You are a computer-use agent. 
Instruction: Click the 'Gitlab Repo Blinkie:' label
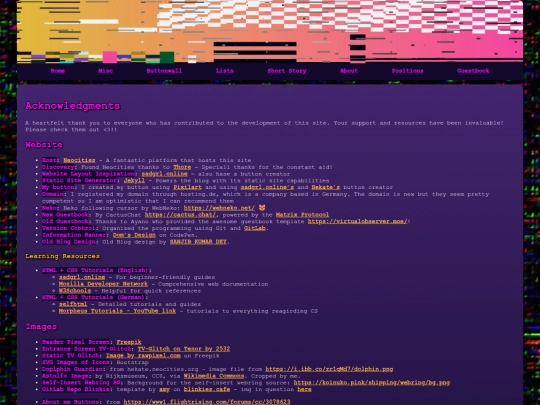tap(77, 390)
